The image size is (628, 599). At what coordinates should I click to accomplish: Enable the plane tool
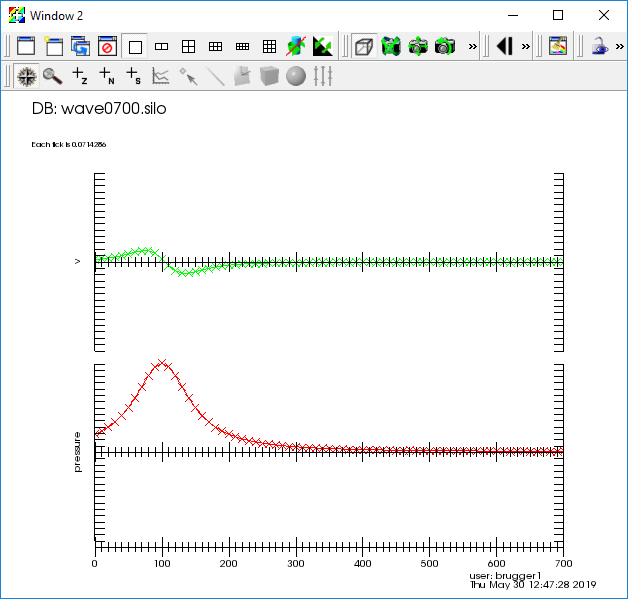[242, 76]
